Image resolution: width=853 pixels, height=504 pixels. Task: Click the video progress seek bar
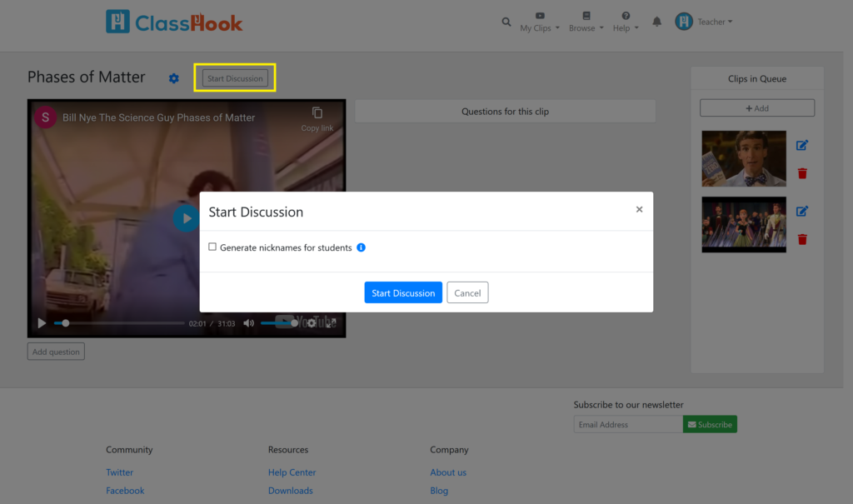(119, 323)
